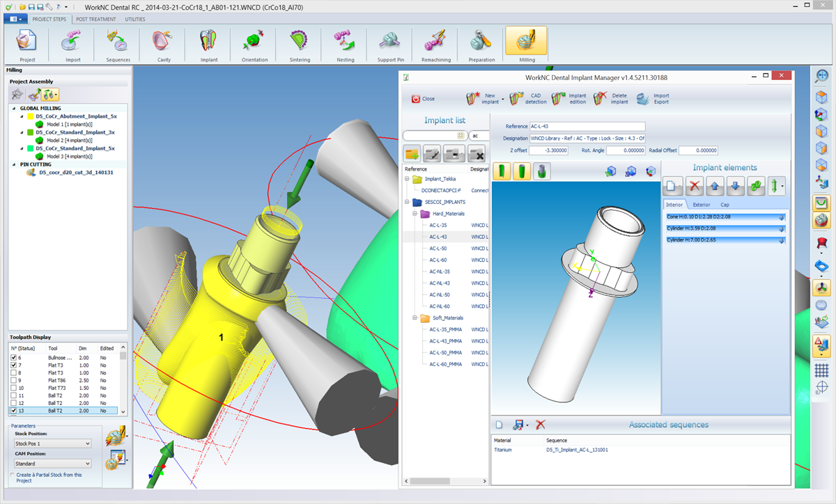Screen dimensions: 836x504
Task: Collapse the Hard_Materials folder
Action: [x=416, y=214]
